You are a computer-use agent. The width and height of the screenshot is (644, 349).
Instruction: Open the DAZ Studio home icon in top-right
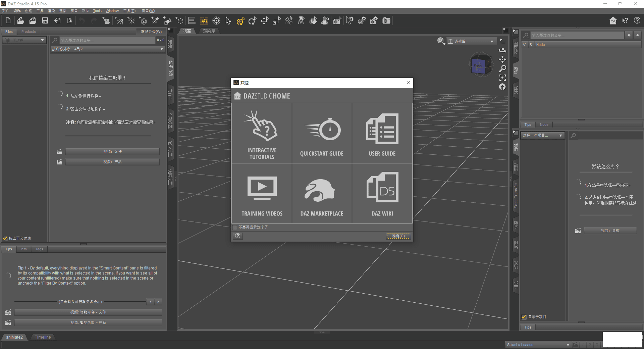[x=613, y=21]
